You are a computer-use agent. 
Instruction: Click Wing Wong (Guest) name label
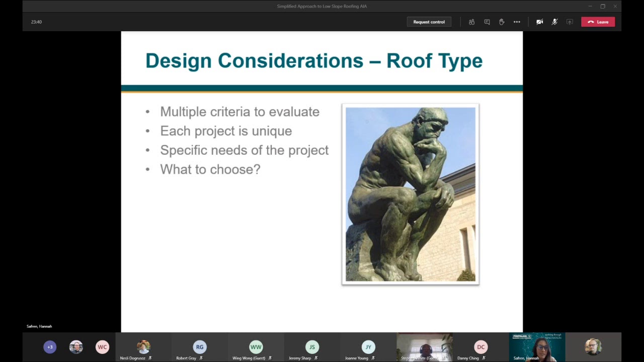coord(249,358)
